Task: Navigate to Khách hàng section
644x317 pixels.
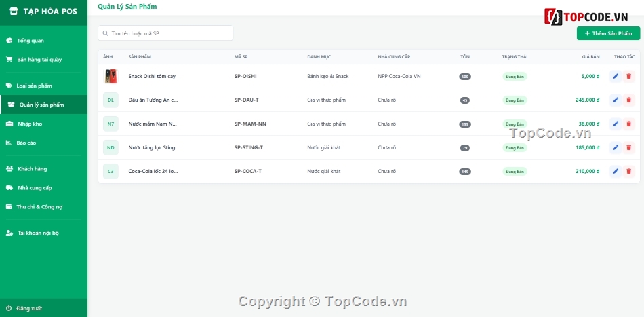Action: [x=32, y=169]
